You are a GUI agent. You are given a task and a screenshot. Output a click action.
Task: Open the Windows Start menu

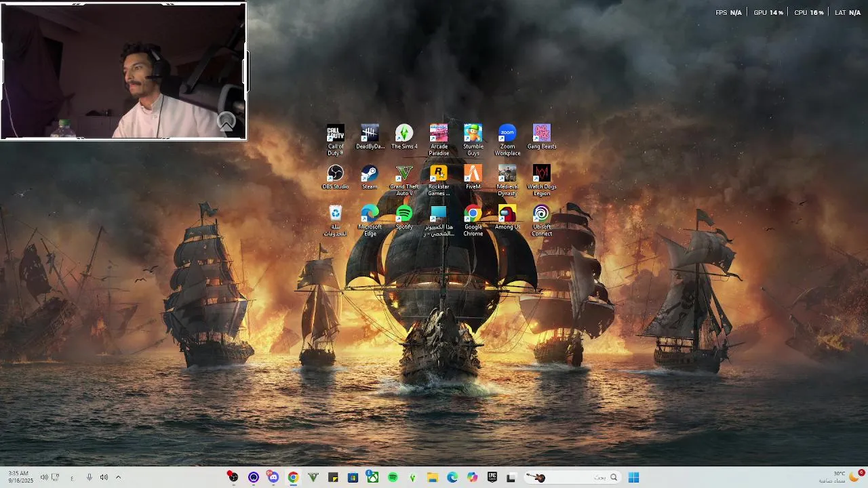tap(633, 477)
